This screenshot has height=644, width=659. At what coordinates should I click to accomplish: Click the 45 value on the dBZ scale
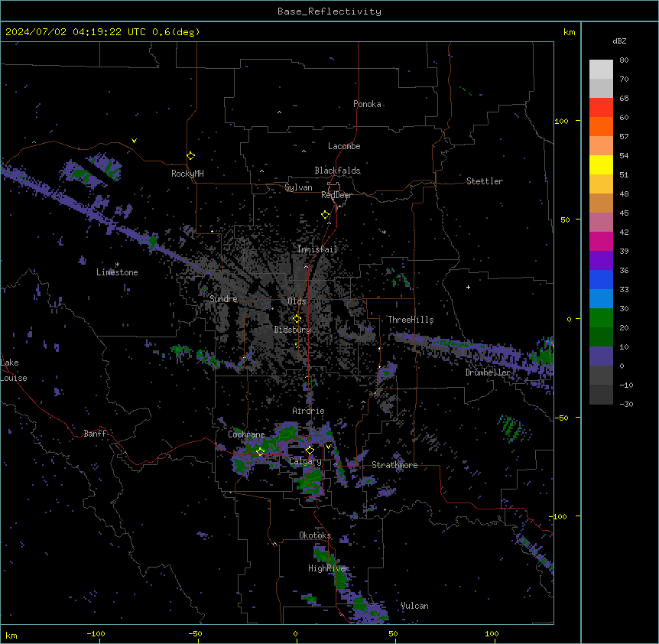tap(624, 213)
